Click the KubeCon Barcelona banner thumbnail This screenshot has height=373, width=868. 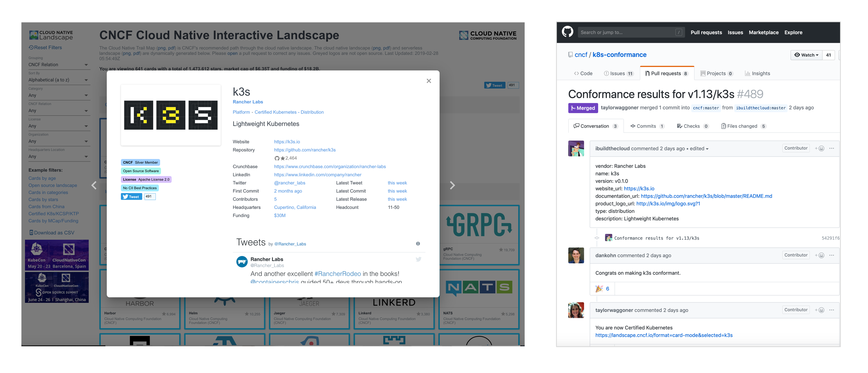tap(57, 255)
